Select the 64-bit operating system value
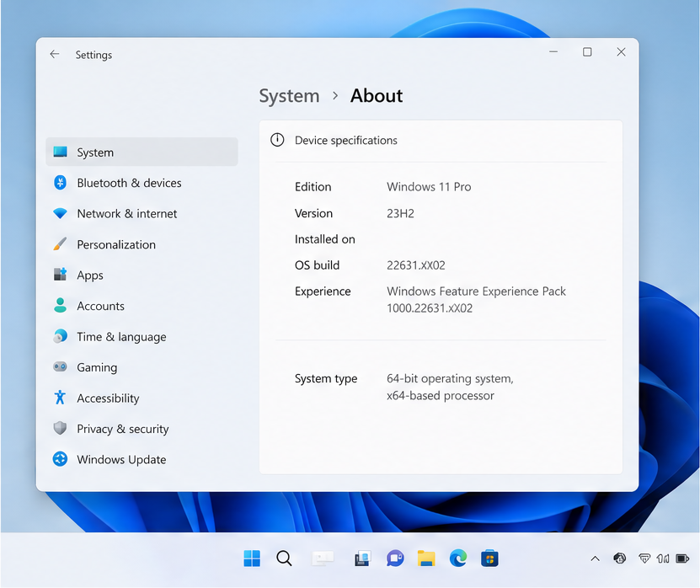The width and height of the screenshot is (700, 588). pyautogui.click(x=450, y=378)
